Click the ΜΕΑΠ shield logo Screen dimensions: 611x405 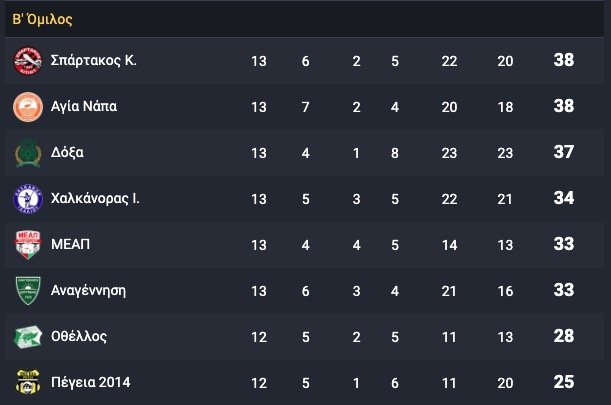click(x=28, y=245)
